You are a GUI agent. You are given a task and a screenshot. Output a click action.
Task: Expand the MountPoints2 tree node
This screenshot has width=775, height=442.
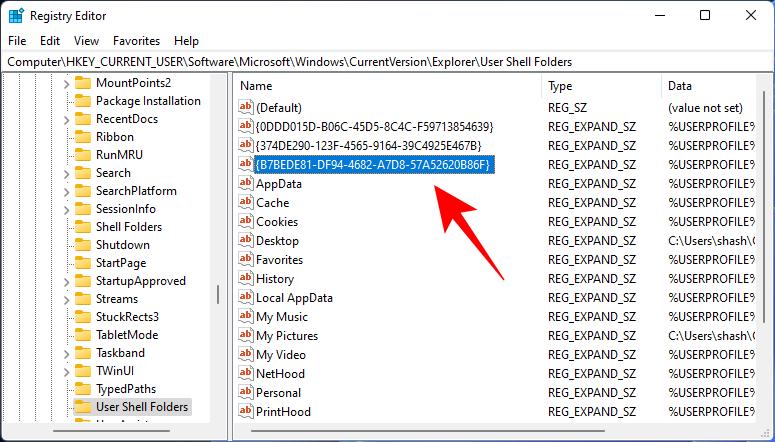tap(67, 83)
